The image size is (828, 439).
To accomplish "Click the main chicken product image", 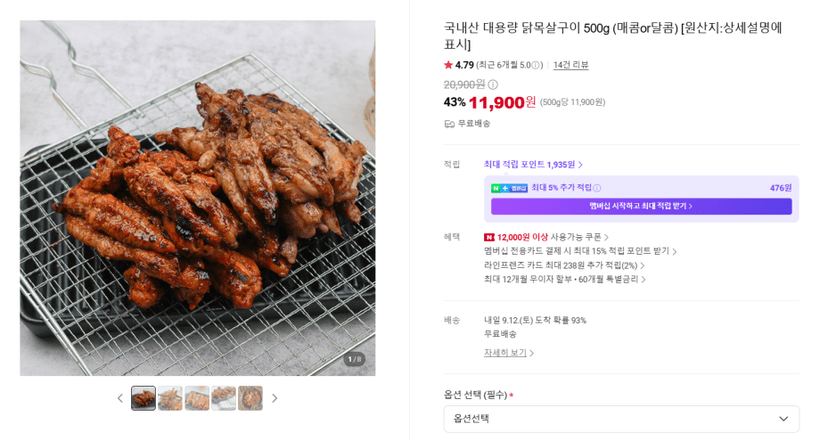I will [x=197, y=198].
